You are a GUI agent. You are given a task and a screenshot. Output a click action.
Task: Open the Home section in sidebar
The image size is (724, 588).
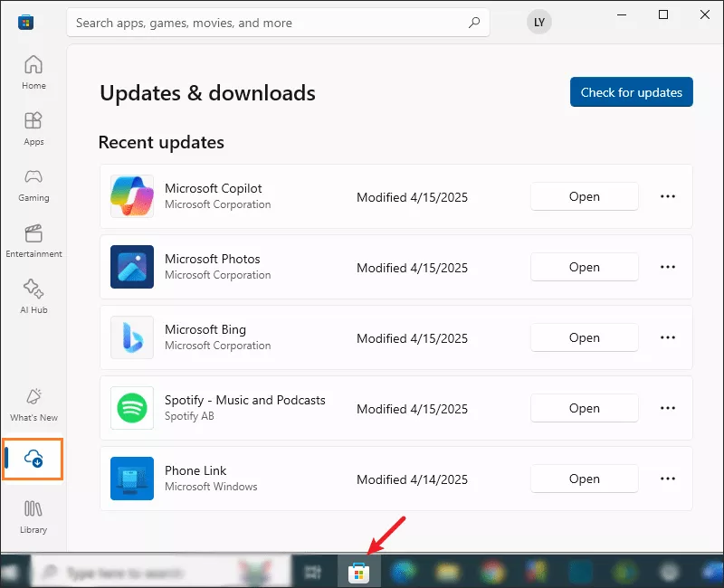coord(33,72)
